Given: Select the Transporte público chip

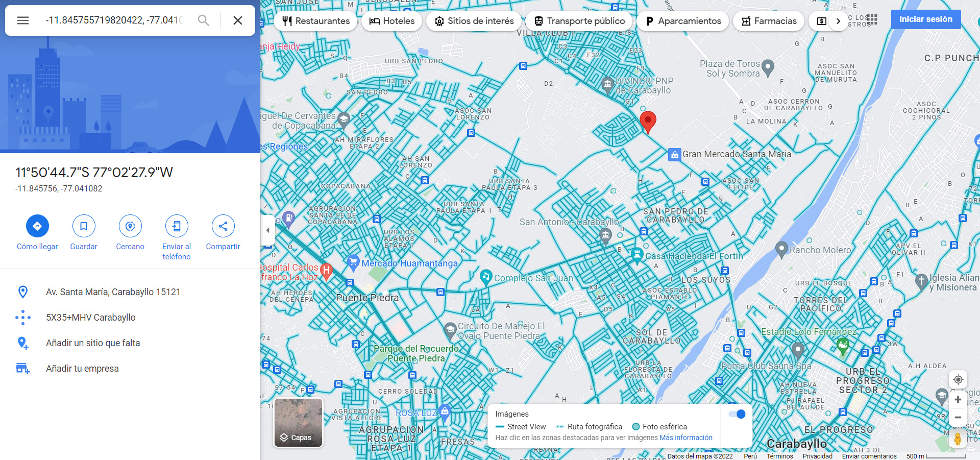Looking at the screenshot, I should pyautogui.click(x=579, y=21).
